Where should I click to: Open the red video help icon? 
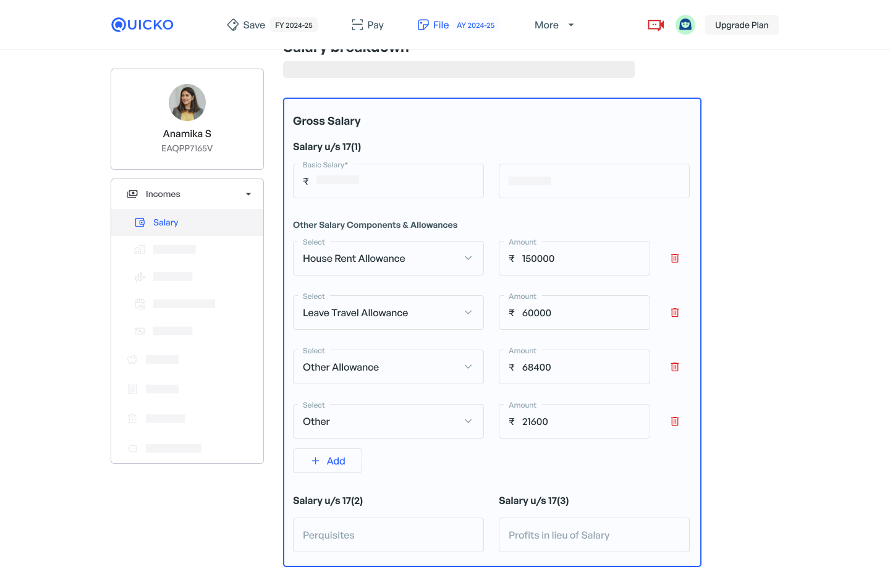[655, 25]
